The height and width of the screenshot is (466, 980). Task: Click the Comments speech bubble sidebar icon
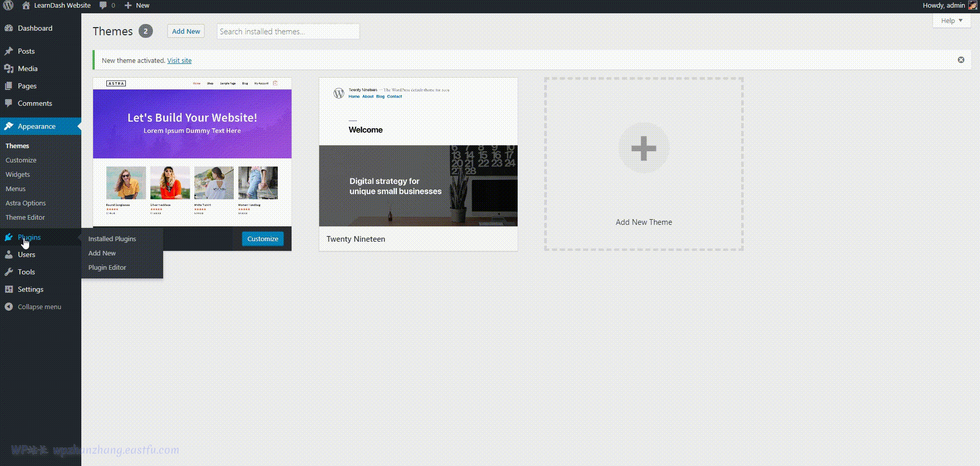tap(9, 103)
